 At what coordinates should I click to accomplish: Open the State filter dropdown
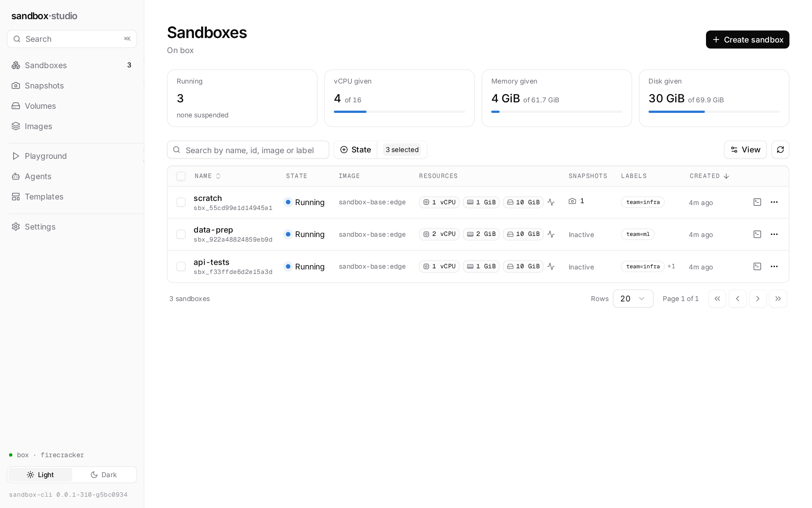pos(356,150)
